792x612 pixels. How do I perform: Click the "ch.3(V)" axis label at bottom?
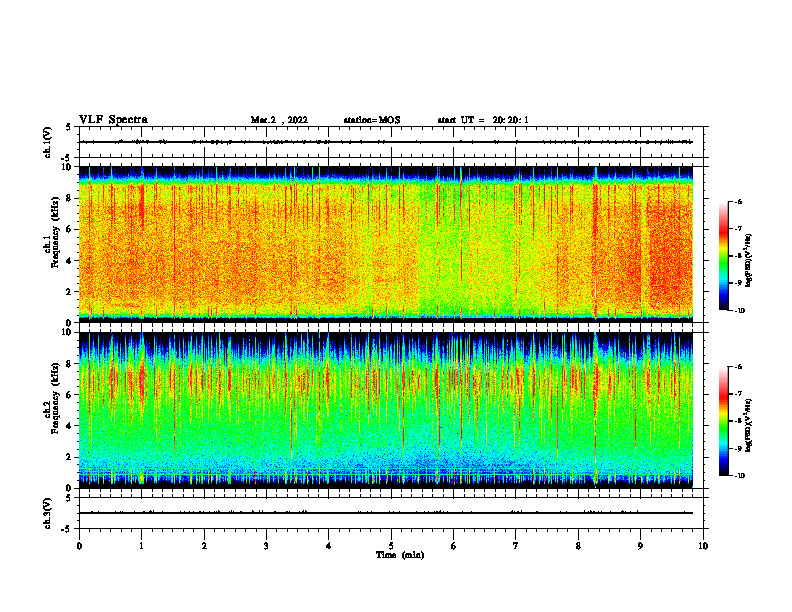pos(48,513)
